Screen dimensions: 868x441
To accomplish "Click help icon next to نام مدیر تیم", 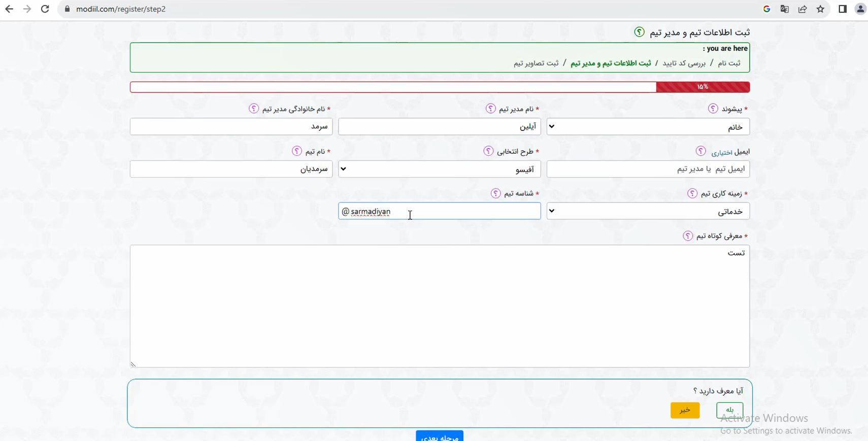I will [x=490, y=109].
